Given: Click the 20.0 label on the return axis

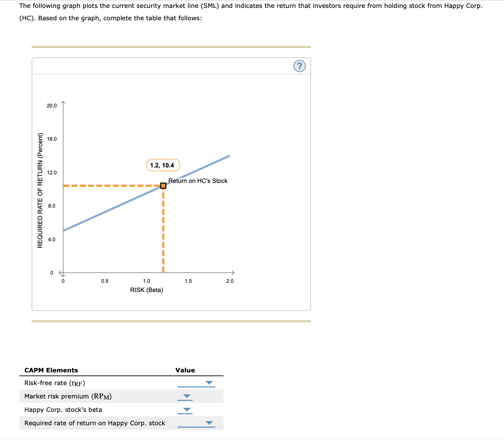Looking at the screenshot, I should pos(52,105).
